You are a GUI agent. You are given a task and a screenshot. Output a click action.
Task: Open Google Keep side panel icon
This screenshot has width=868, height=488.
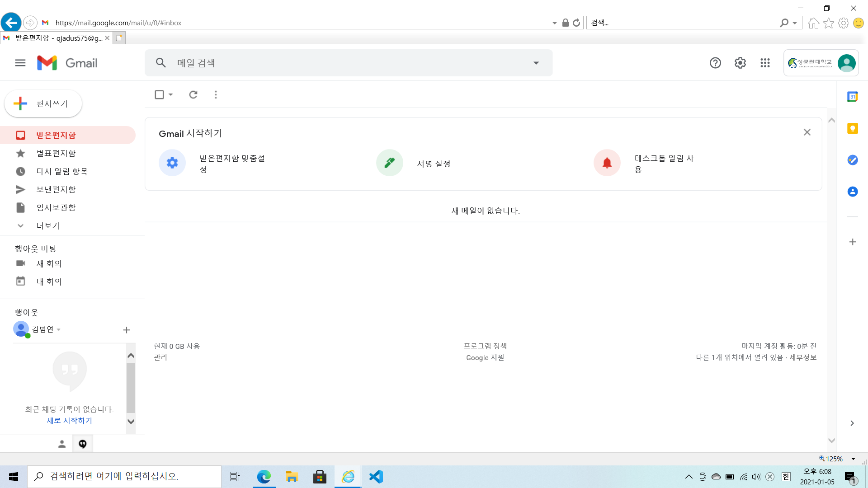[852, 128]
